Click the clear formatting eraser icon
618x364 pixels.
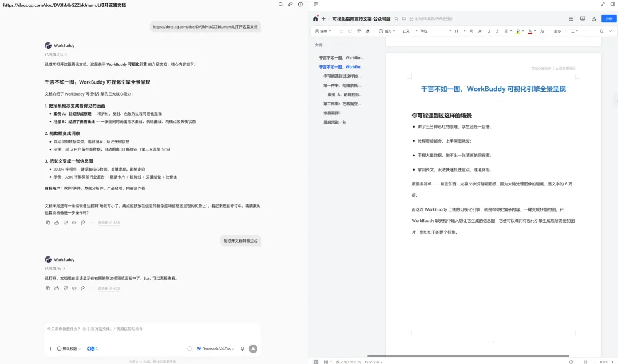coord(368,31)
